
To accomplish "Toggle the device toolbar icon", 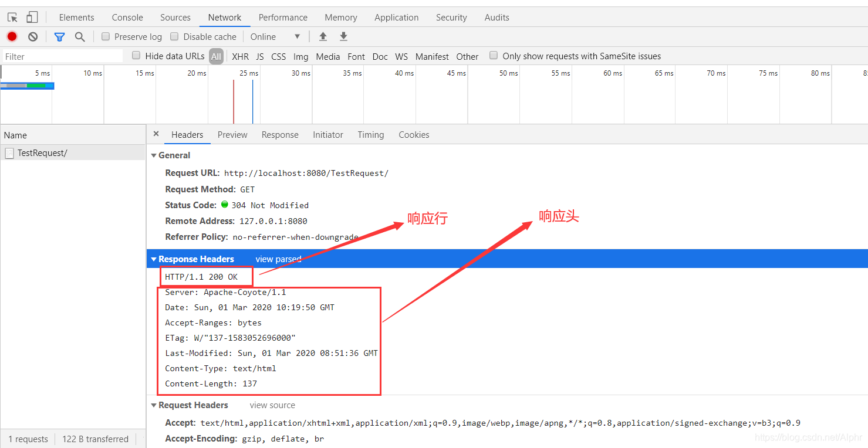I will click(32, 18).
